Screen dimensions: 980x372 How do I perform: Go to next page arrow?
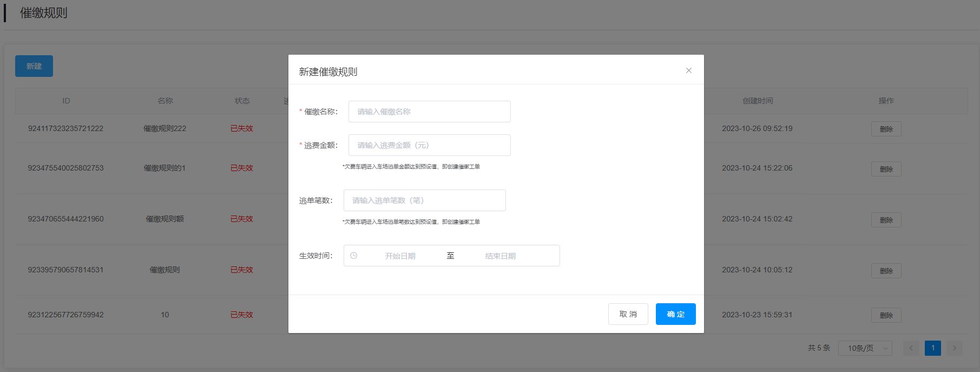coord(955,348)
